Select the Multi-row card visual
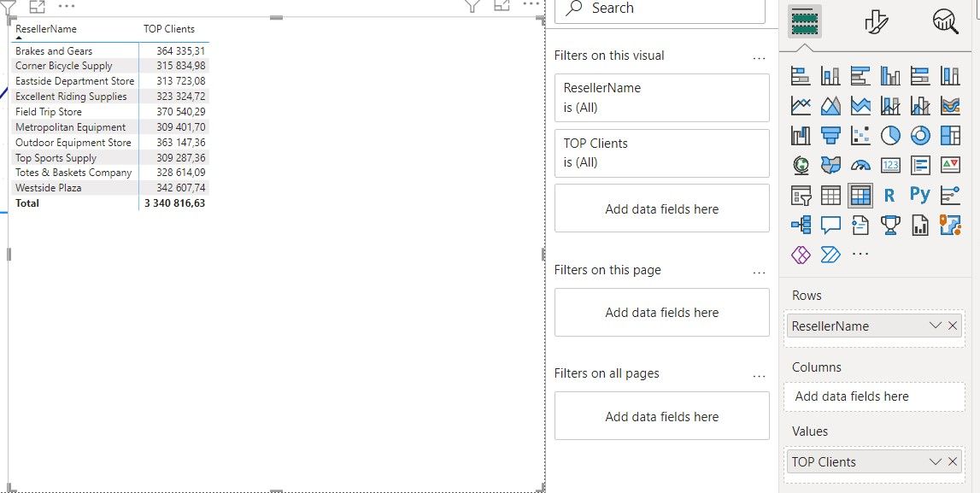Viewport: 980px width, 493px height. [920, 166]
